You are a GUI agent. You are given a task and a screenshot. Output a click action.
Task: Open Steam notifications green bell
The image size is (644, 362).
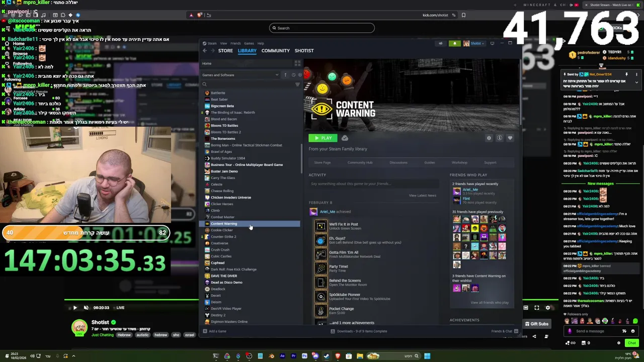(455, 43)
